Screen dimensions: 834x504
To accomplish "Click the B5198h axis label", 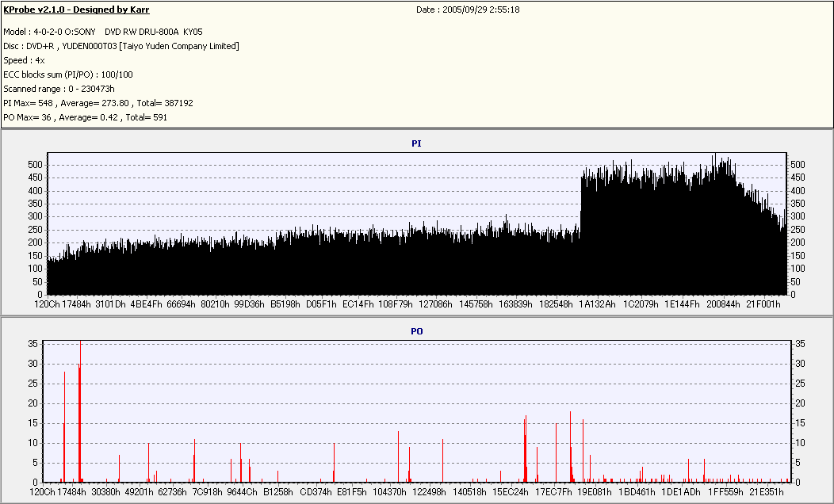I will pyautogui.click(x=285, y=304).
